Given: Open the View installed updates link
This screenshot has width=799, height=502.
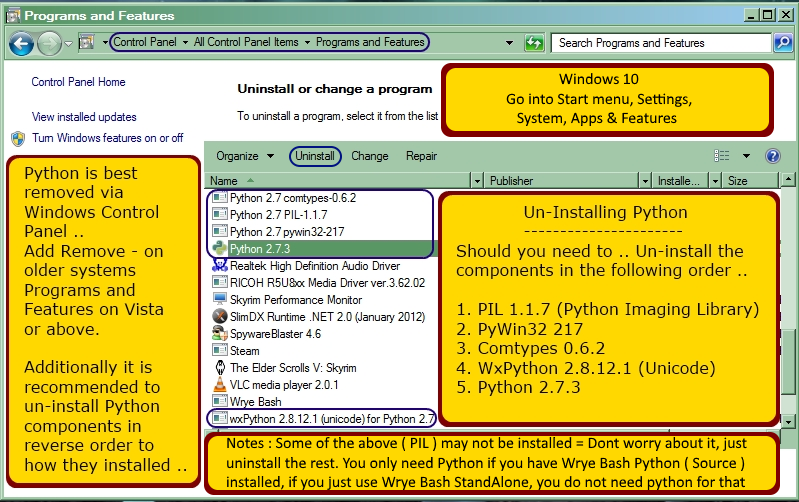Looking at the screenshot, I should click(84, 117).
